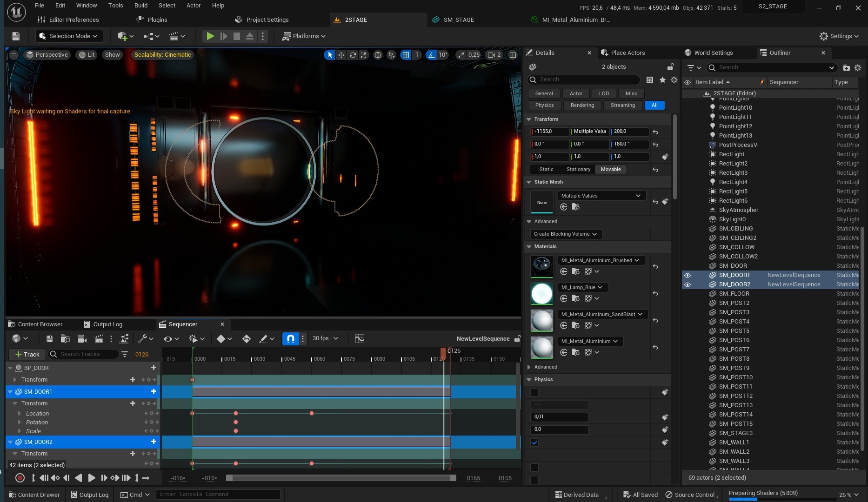Select the rotate gizmo tool in viewport
The width and height of the screenshot is (868, 502).
pos(353,55)
